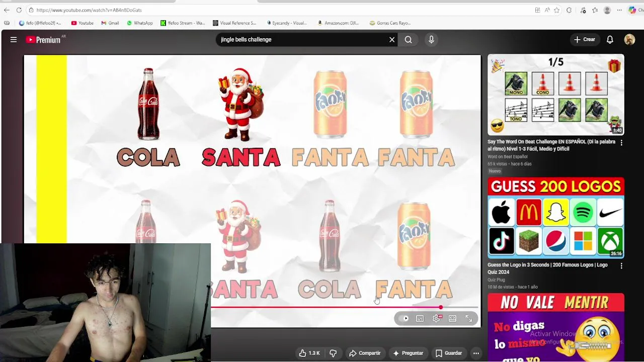Open Say The Word On Beat Challenge title

pyautogui.click(x=551, y=145)
